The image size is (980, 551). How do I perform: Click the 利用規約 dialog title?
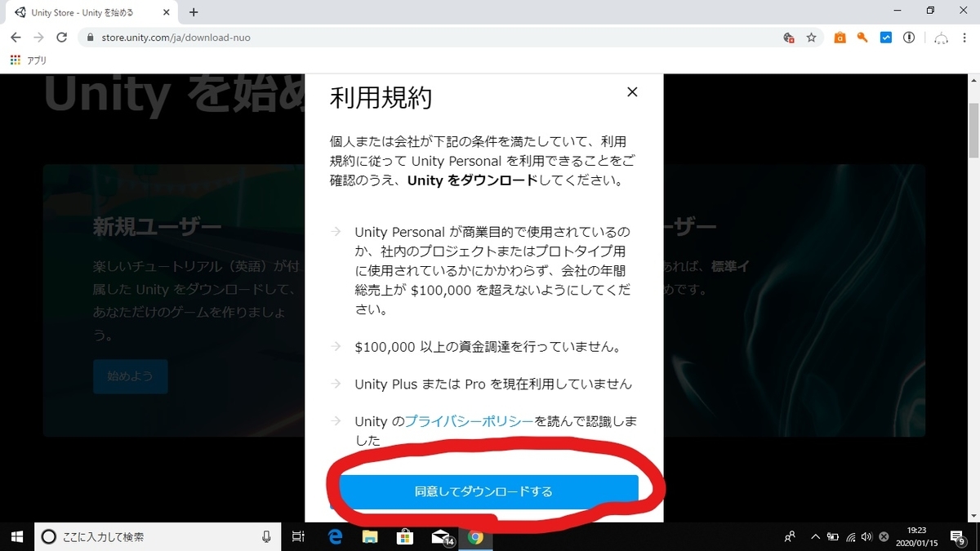tap(381, 98)
